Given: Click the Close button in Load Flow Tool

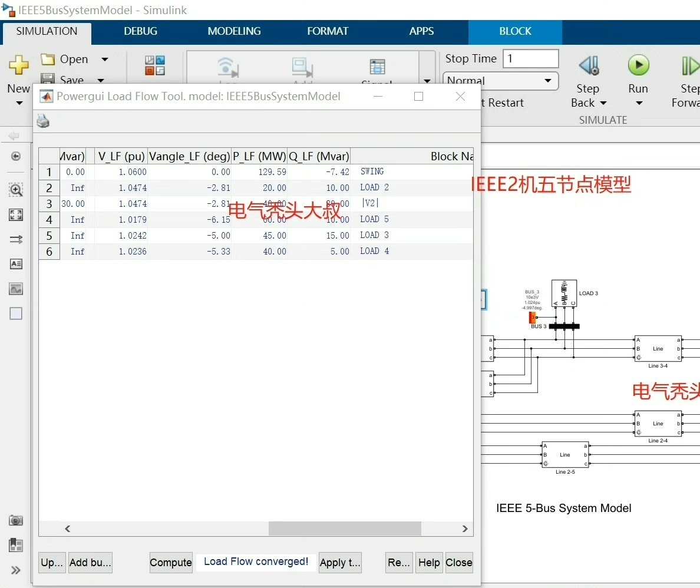Looking at the screenshot, I should coord(459,563).
